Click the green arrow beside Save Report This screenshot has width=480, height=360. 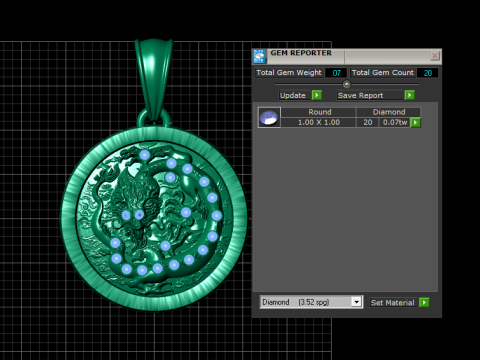click(x=409, y=95)
